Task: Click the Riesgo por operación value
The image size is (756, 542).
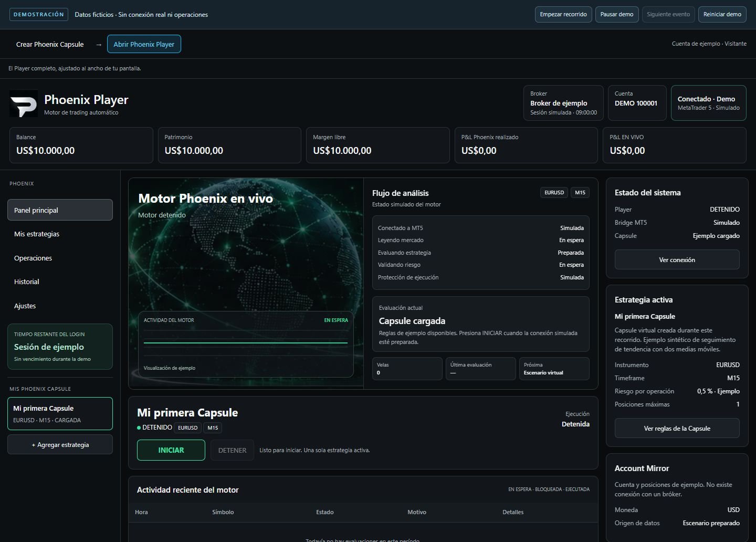Action: (718, 391)
